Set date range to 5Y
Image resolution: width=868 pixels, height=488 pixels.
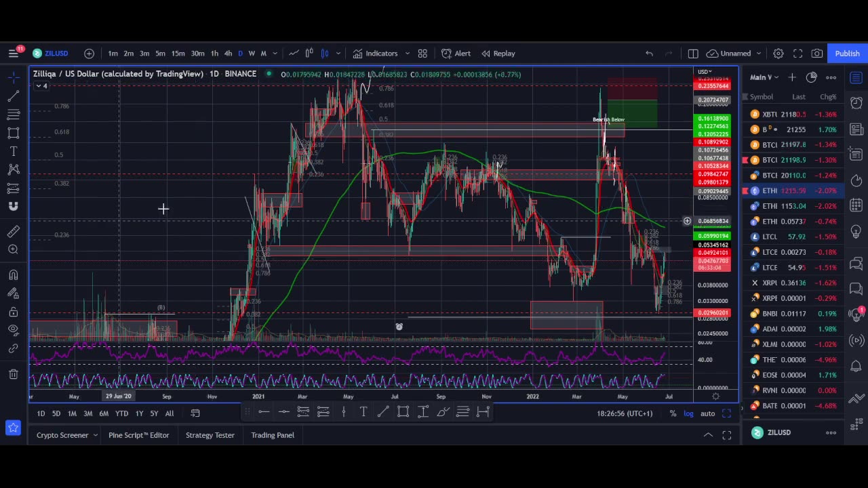[154, 413]
